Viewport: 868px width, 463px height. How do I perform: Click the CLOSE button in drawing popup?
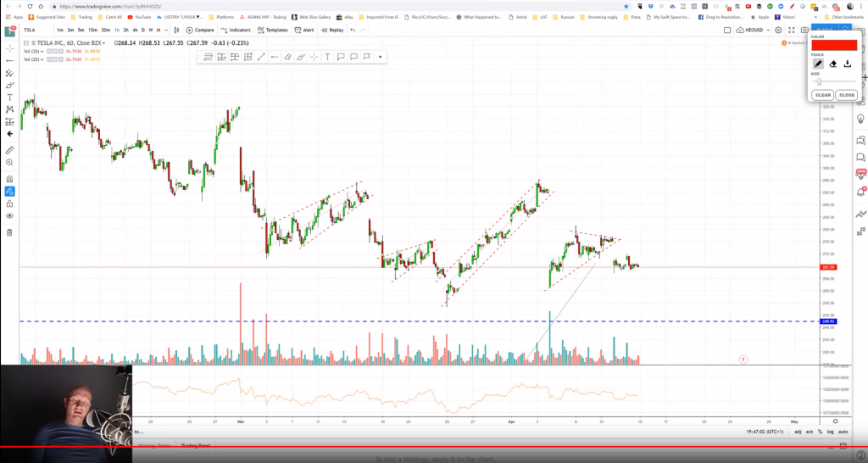[x=846, y=95]
